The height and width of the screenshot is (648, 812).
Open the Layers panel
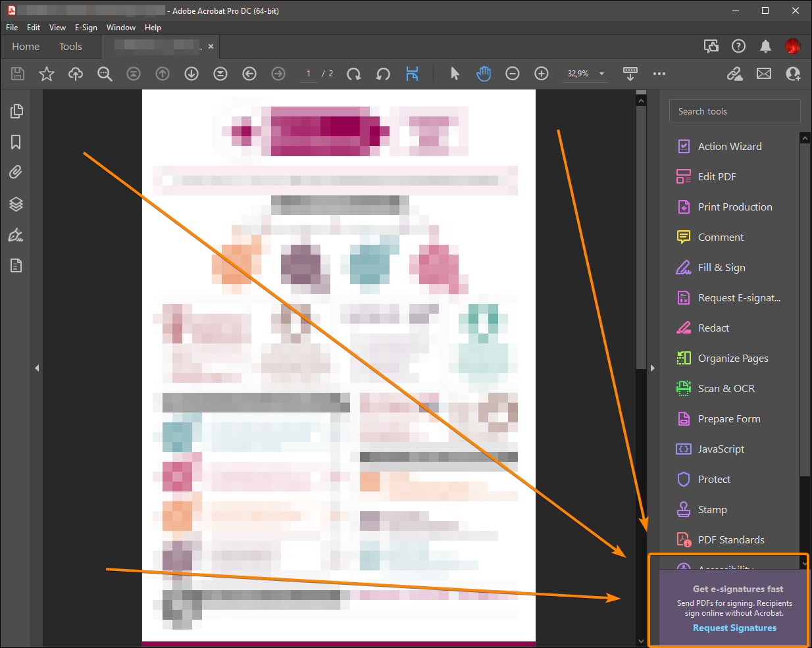pos(16,204)
